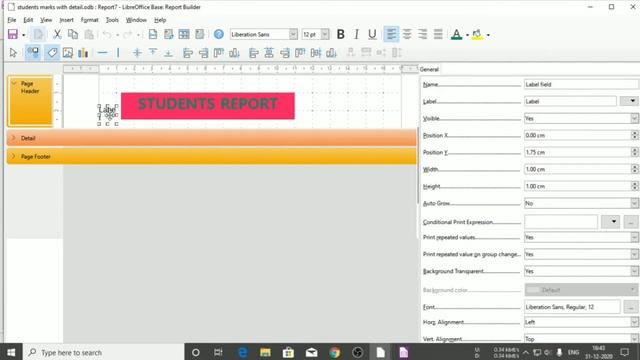Click the Shrink section icon
This screenshot has height=360, width=640.
pos(138,53)
